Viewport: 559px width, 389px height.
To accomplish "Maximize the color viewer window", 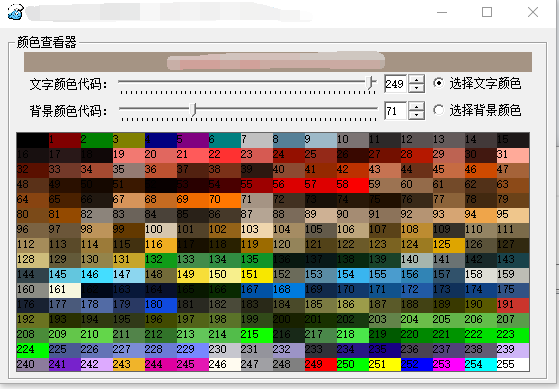I will coord(487,12).
